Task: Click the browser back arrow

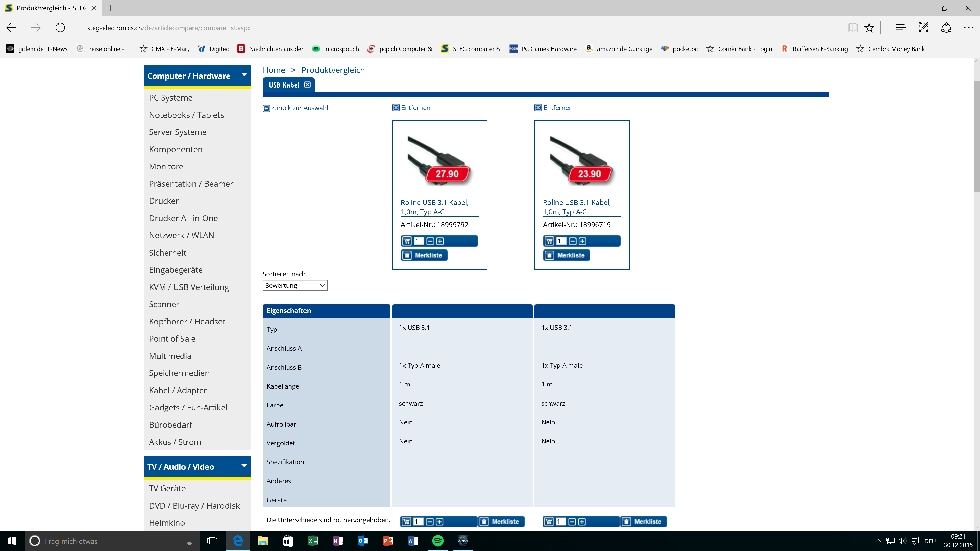Action: (11, 27)
